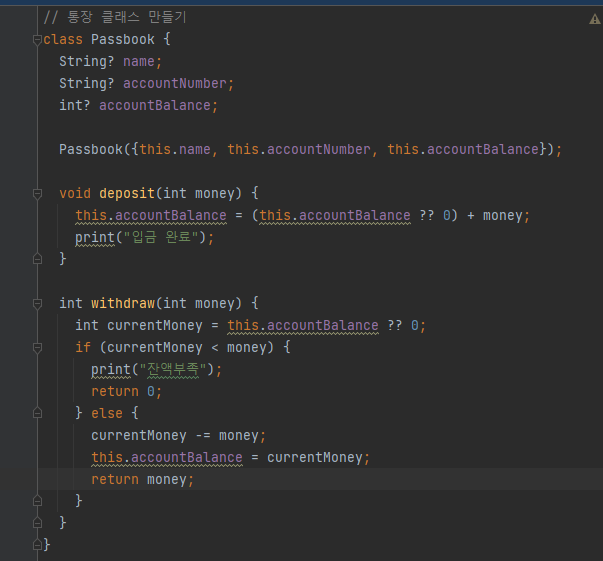Click the Korean comment line at top
603x561 pixels.
click(x=115, y=17)
